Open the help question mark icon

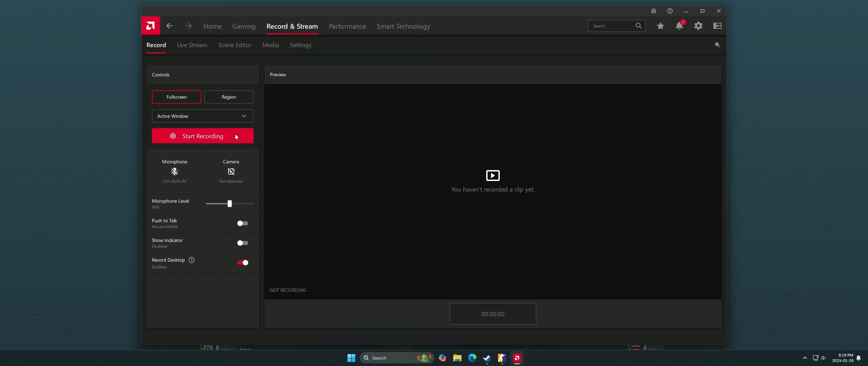[670, 11]
